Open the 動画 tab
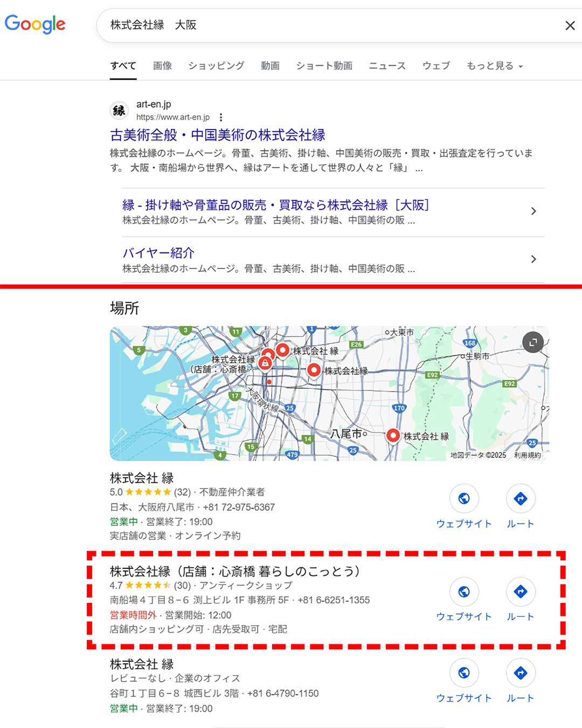Image resolution: width=582 pixels, height=728 pixels. [x=270, y=66]
